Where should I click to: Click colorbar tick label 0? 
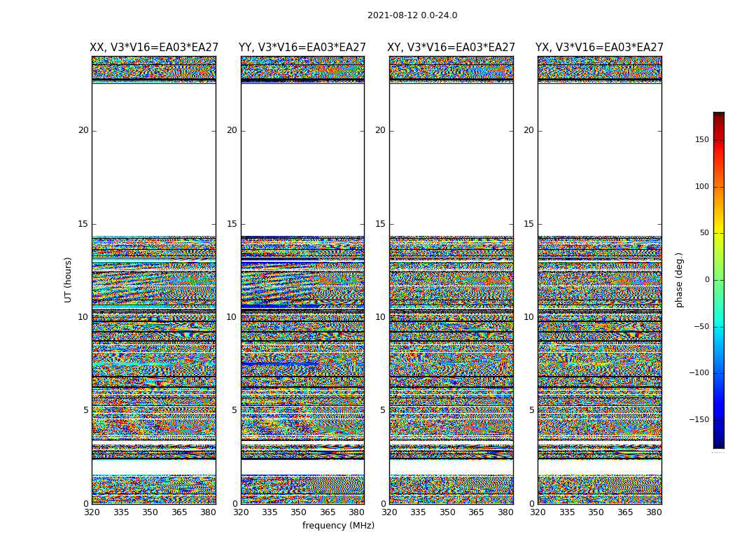tap(707, 280)
